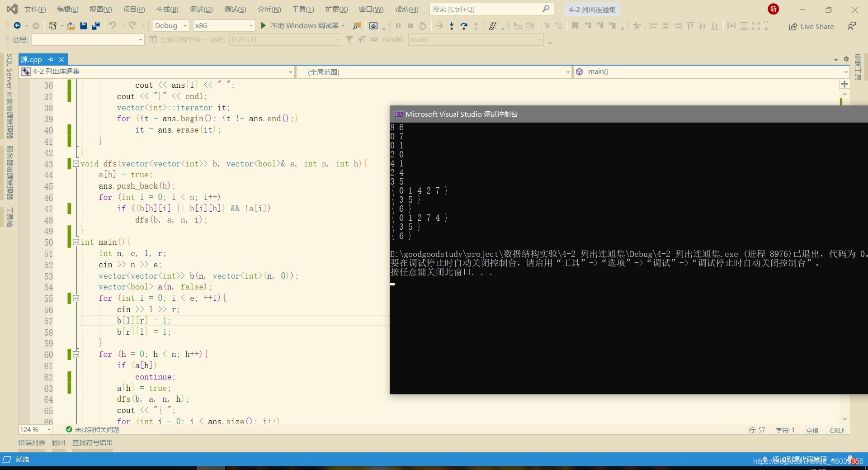
Task: Click the Redo arrow icon
Action: pyautogui.click(x=132, y=26)
